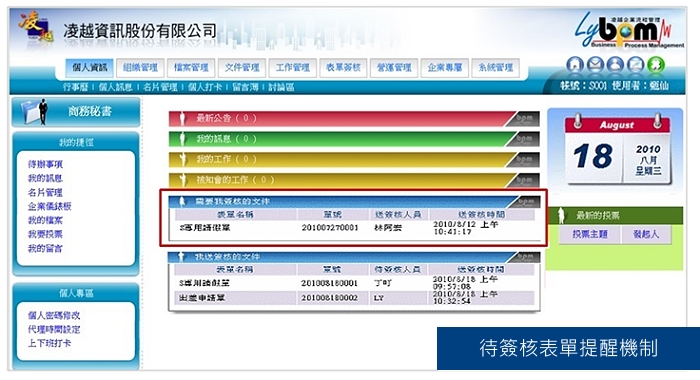The image size is (700, 380).
Task: Click the user profile person icon
Action: coord(615,65)
